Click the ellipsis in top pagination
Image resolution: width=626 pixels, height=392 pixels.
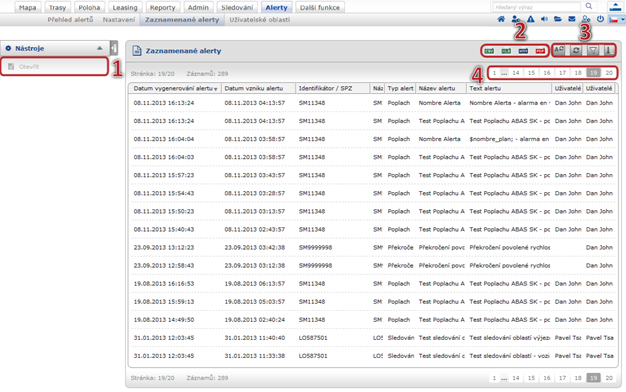point(504,73)
